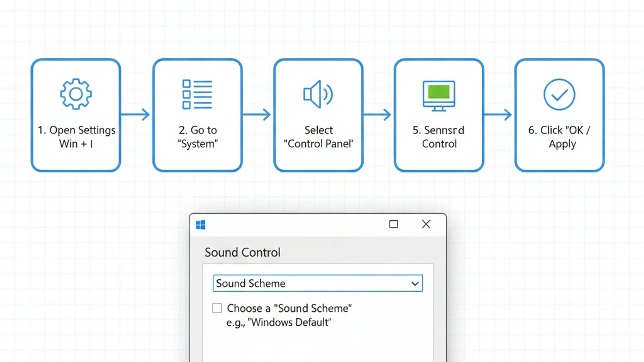Click the speaker icon above Select Control Panel
644x362 pixels.
318,94
